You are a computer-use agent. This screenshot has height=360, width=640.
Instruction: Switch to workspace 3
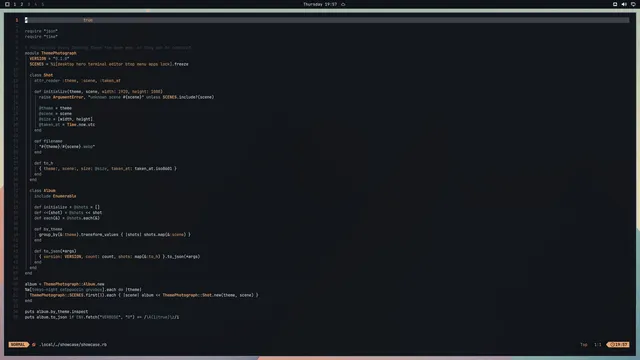pyautogui.click(x=29, y=4)
